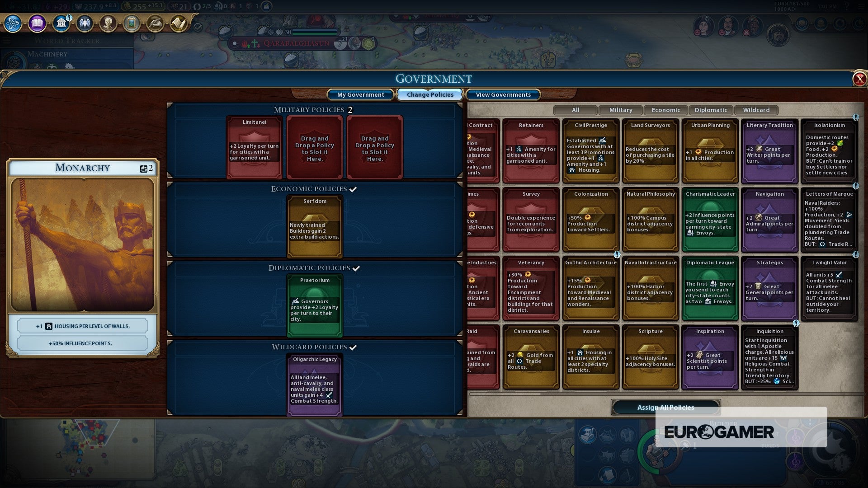The image size is (868, 488).
Task: Switch to My Government tab
Action: click(360, 94)
